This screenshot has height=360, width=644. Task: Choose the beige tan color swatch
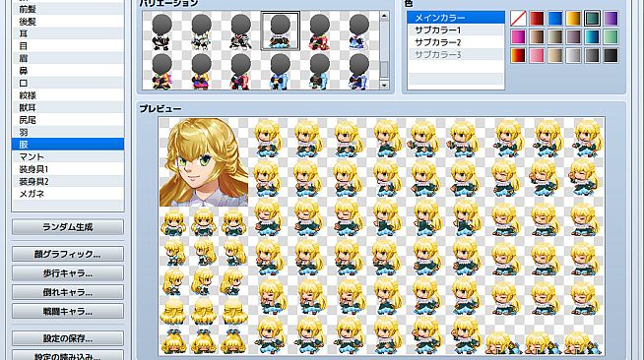click(x=555, y=55)
